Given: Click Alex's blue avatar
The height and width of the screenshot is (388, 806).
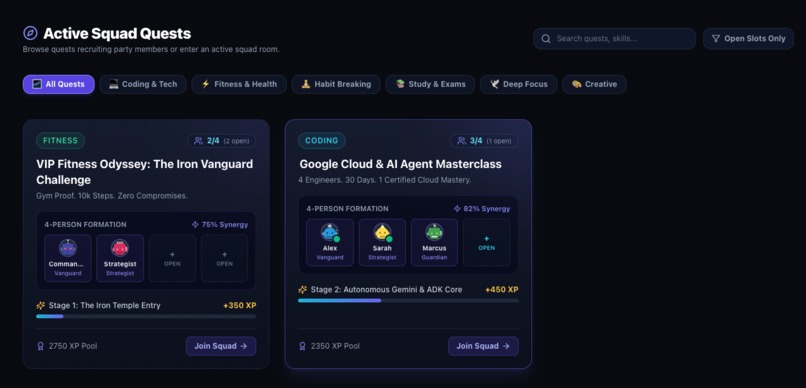Looking at the screenshot, I should point(330,232).
